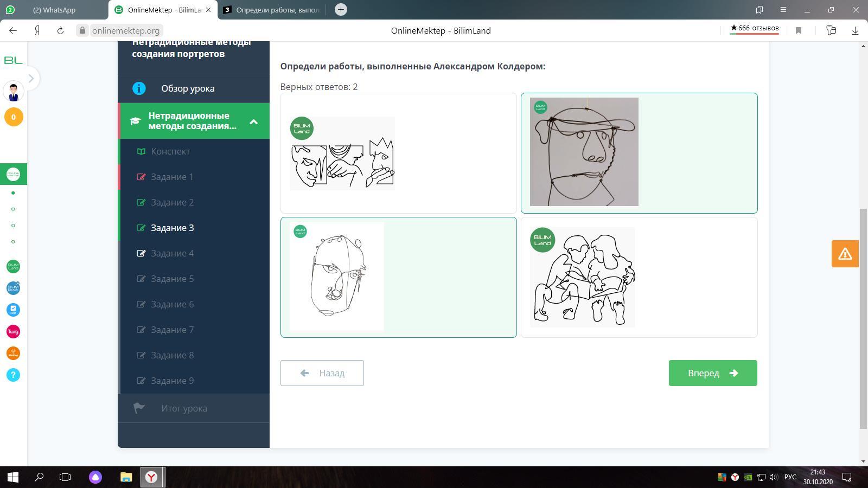
Task: Click the orange score badge 0
Action: click(14, 117)
